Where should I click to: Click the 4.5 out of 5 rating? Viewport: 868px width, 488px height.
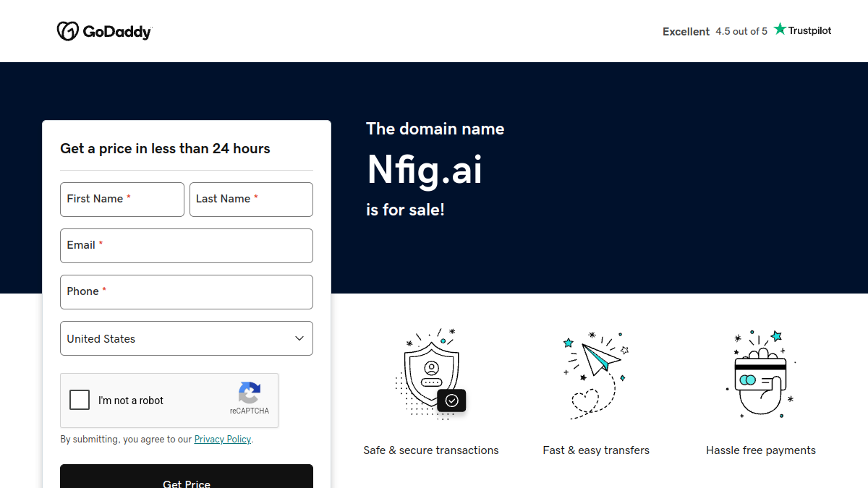(741, 31)
